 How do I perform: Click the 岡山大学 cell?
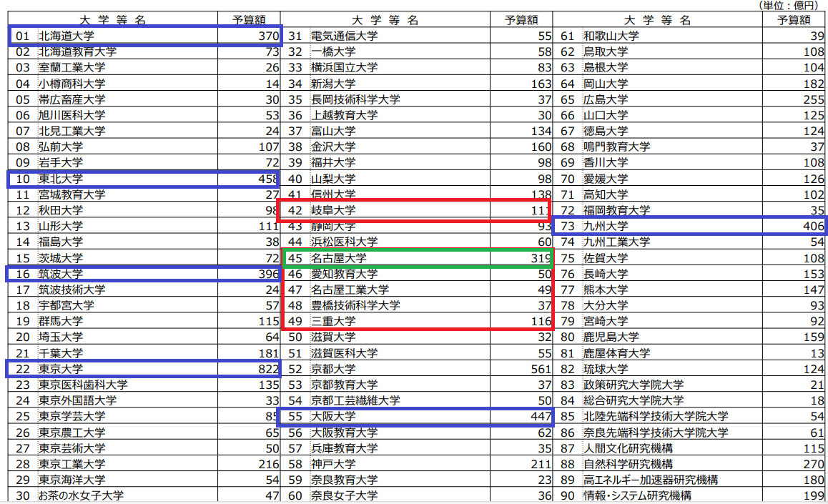[x=606, y=84]
